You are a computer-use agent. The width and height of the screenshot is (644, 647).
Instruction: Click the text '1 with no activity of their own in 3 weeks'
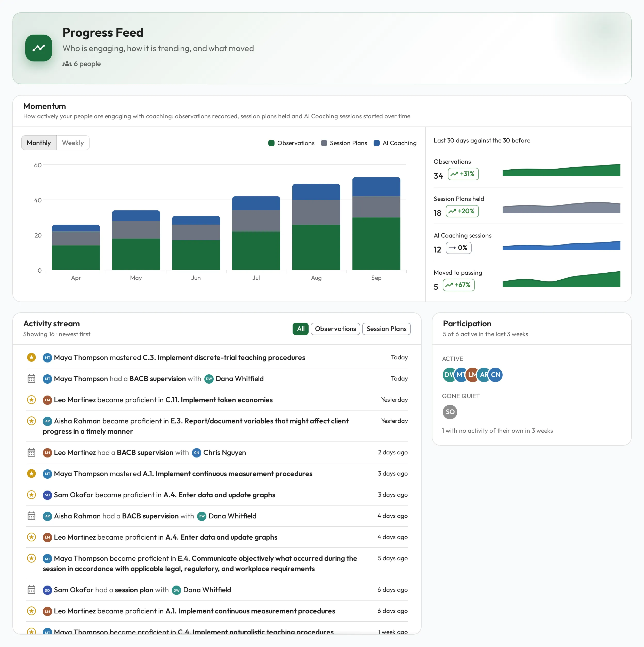pos(497,431)
